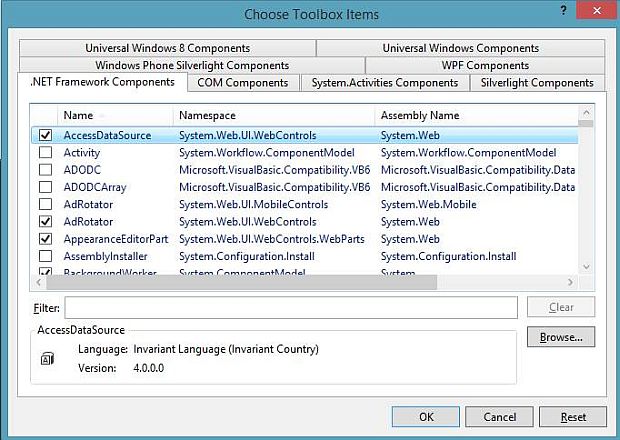Click Invariant Language (Invariant Country) text

(226, 349)
